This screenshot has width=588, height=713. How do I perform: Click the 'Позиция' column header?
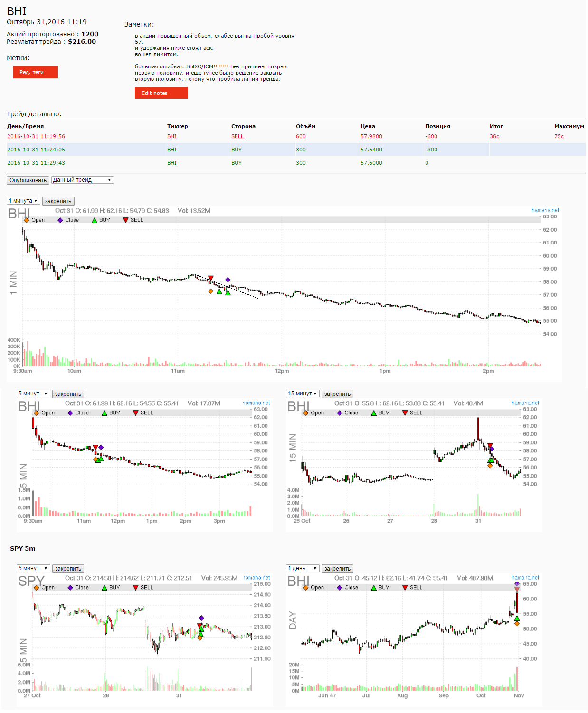point(437,126)
